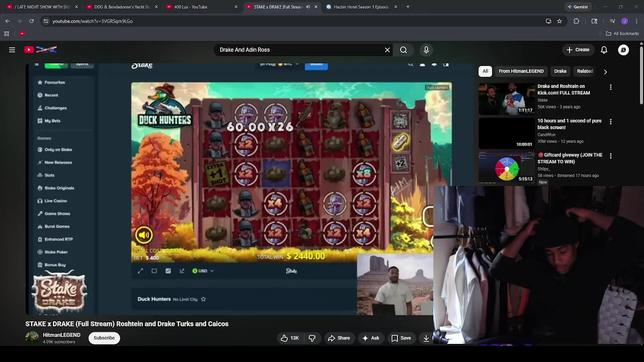Mute the STAKE x DRAKE tab audio icon
The width and height of the screenshot is (644, 362).
click(307, 7)
